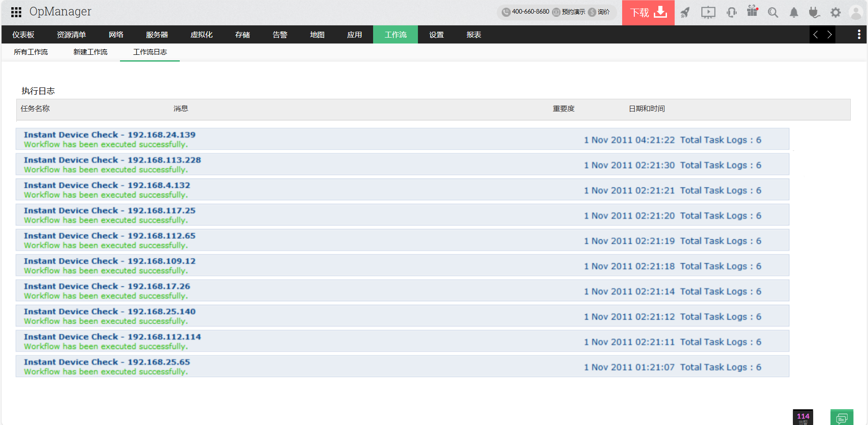Click the timestamp 1 Nov 2011 02:21:19
868x425 pixels.
[629, 241]
